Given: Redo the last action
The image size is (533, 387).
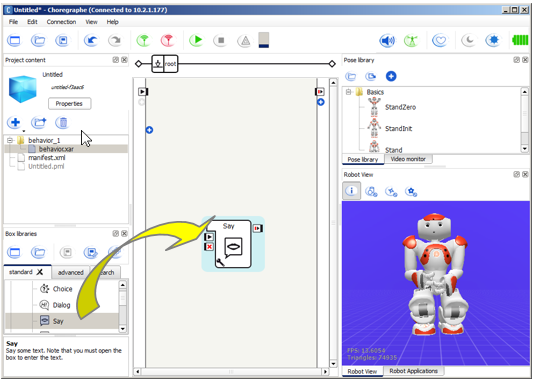Looking at the screenshot, I should click(115, 41).
